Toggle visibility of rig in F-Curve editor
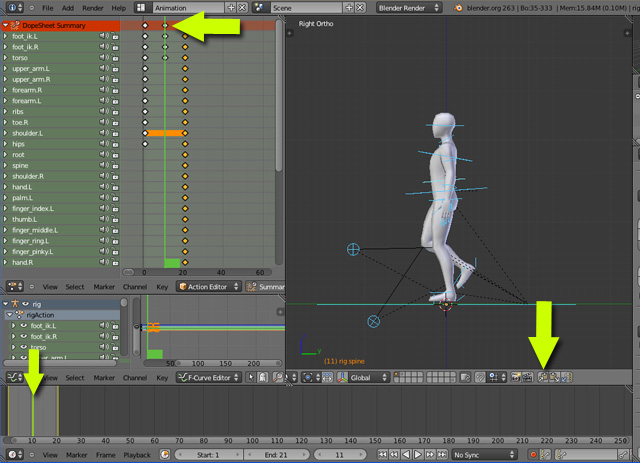Viewport: 640px width, 463px height. (x=26, y=304)
